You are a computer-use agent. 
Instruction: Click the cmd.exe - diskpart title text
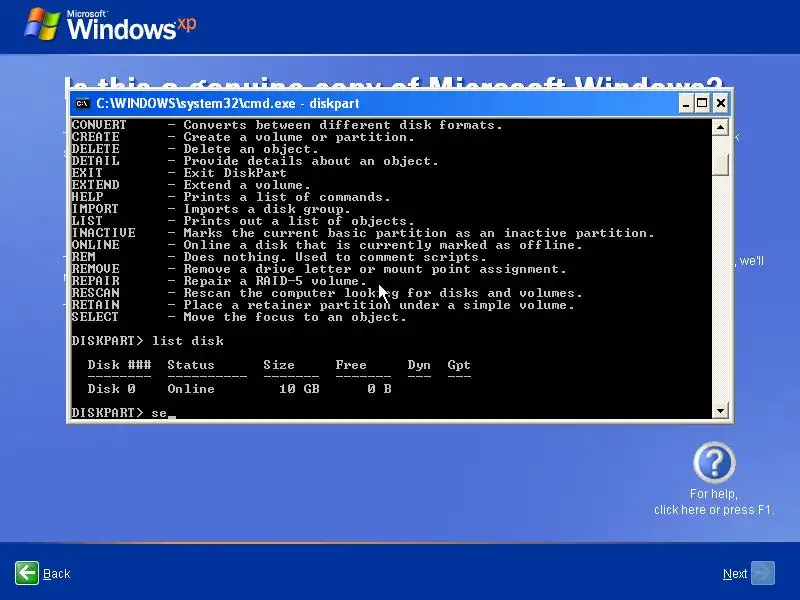(228, 104)
